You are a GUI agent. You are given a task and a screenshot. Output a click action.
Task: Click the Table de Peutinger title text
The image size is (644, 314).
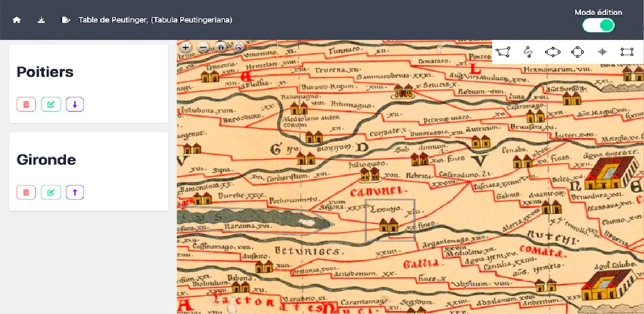click(155, 20)
